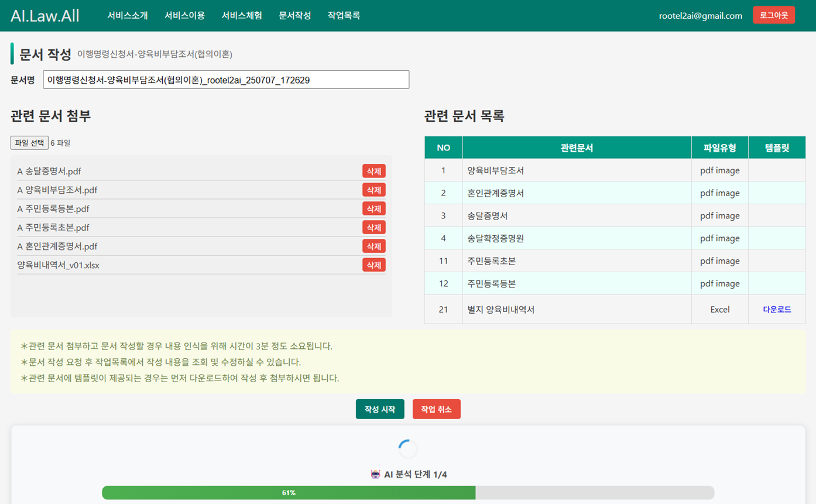Click the robot icon beside AI 분석 단계
Screen dimensions: 816x504
point(376,474)
